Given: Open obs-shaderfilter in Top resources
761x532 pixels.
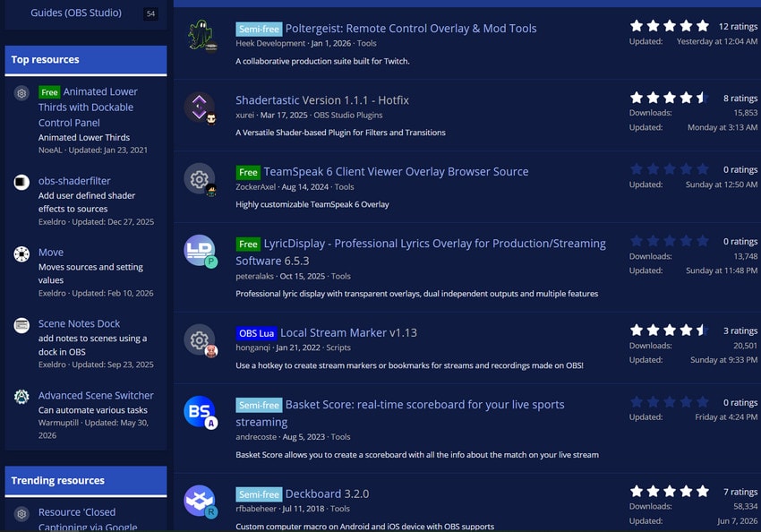Looking at the screenshot, I should coord(74,181).
